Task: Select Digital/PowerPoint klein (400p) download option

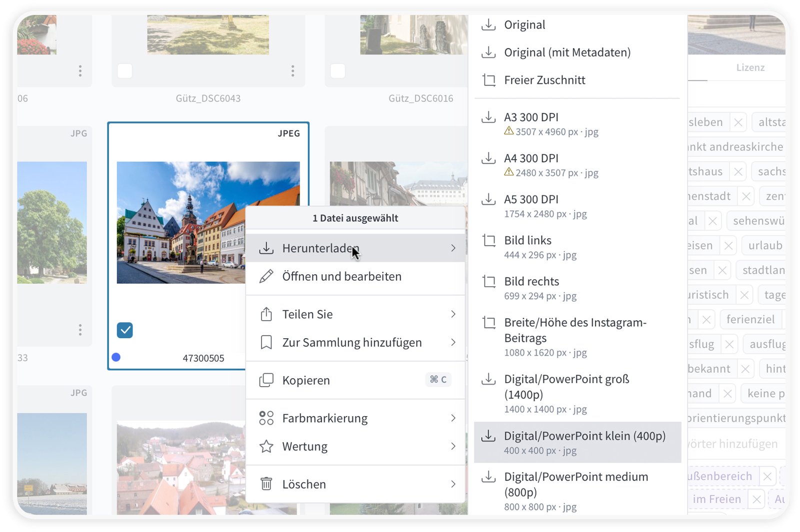Action: pyautogui.click(x=577, y=442)
